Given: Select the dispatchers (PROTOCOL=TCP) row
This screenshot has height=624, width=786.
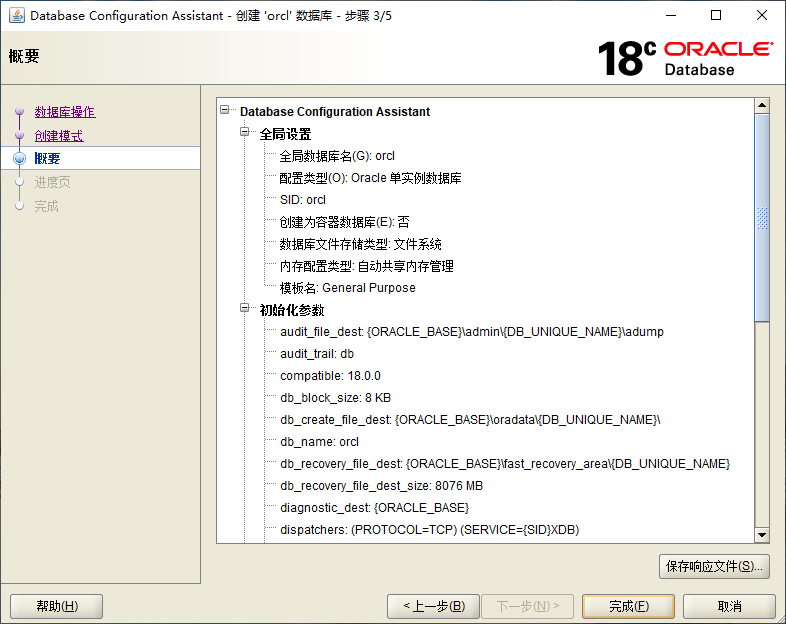Looking at the screenshot, I should (x=430, y=530).
